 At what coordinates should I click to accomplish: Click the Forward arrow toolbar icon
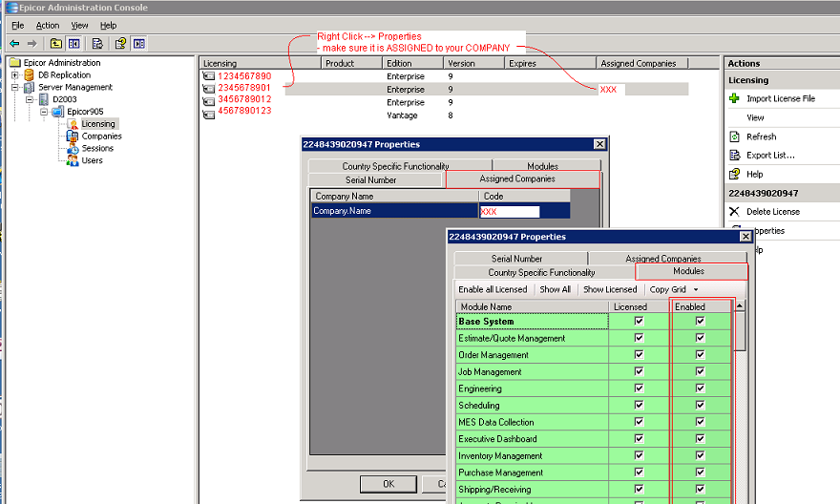tap(32, 43)
